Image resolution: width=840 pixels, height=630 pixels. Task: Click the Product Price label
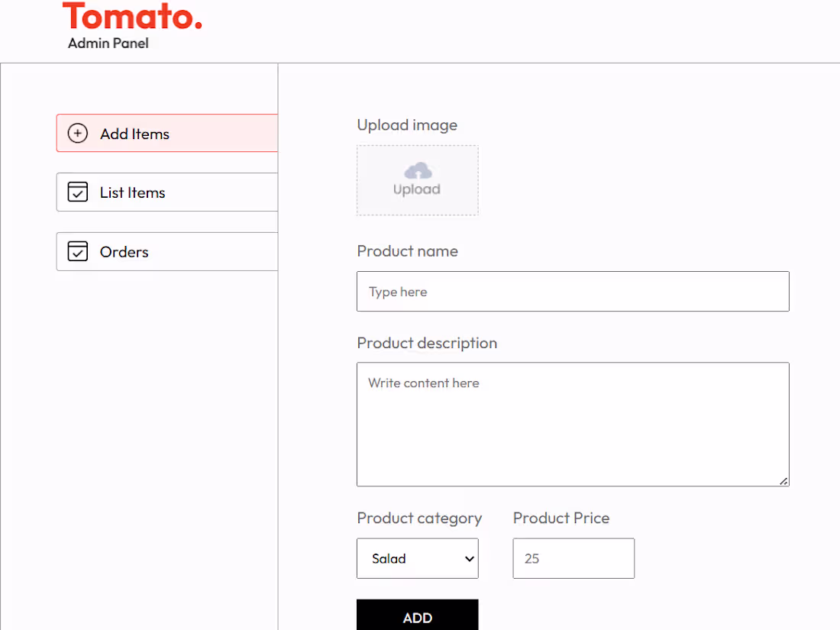point(561,518)
